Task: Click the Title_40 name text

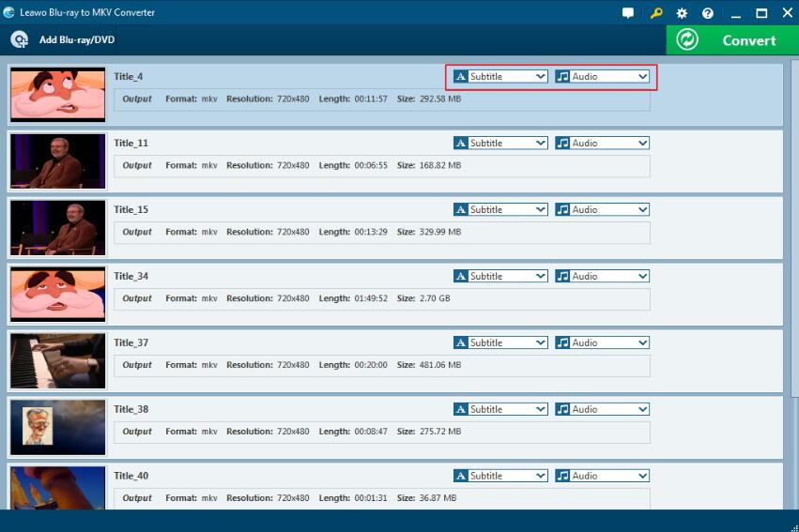Action: pos(131,476)
